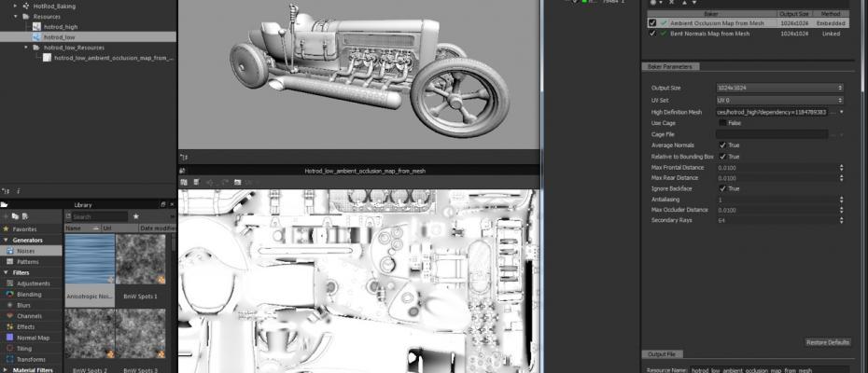This screenshot has width=868, height=373.
Task: Select Favorites star in Library sidebar
Action: click(7, 228)
